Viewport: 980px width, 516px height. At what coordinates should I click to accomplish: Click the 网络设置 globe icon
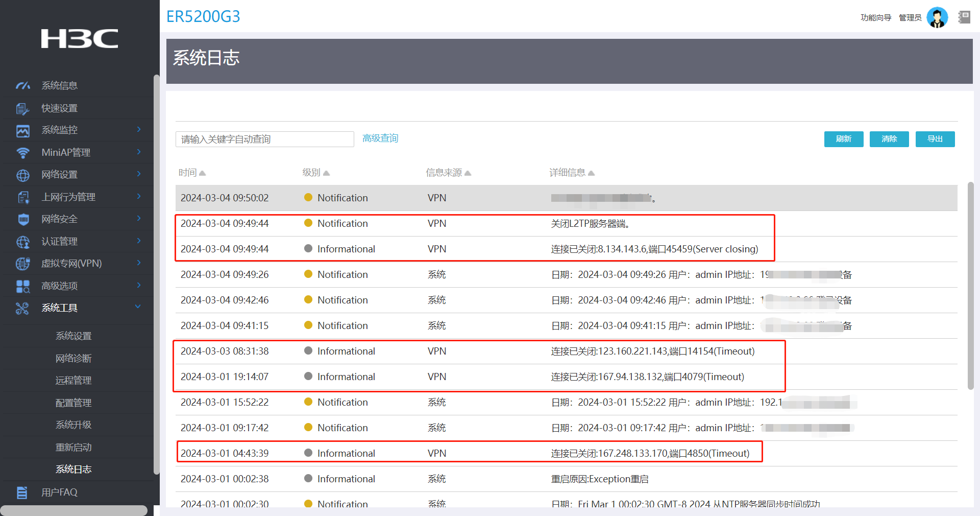23,175
